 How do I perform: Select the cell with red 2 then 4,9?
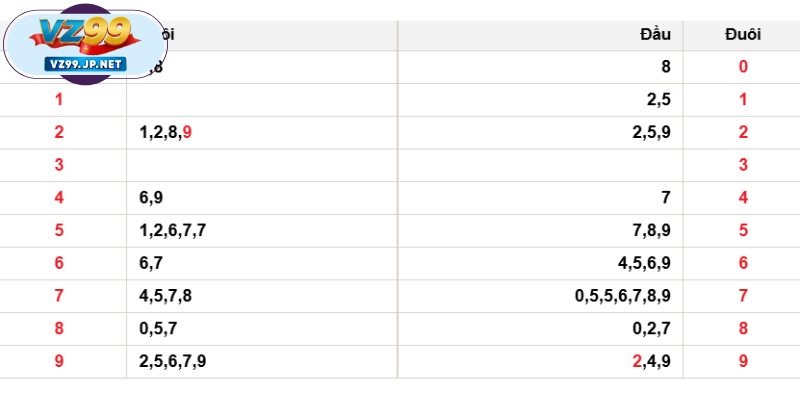pos(651,361)
